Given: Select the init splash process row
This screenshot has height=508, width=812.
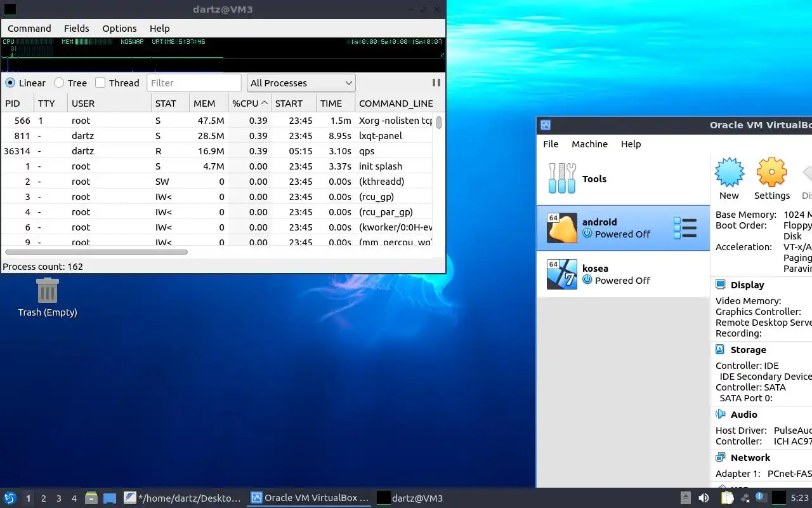Looking at the screenshot, I should [x=217, y=166].
